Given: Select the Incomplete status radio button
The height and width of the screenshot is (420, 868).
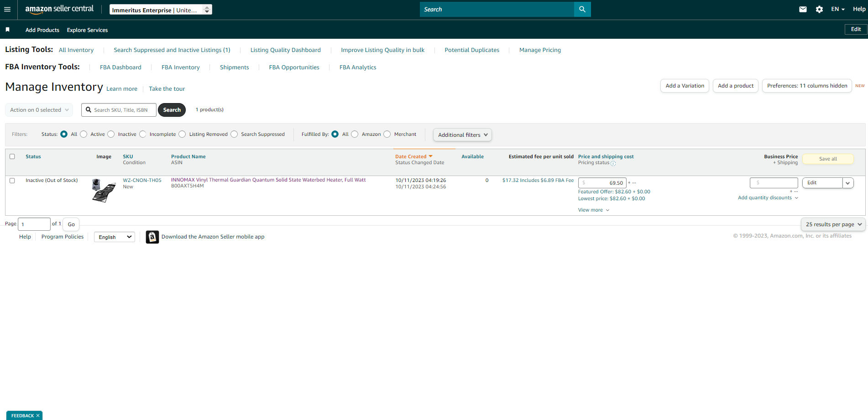Looking at the screenshot, I should point(143,134).
